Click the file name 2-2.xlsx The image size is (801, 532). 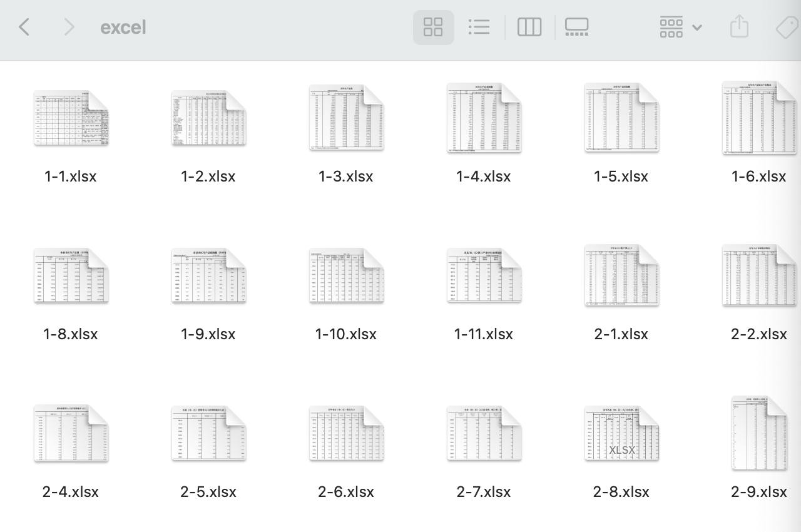coord(759,334)
